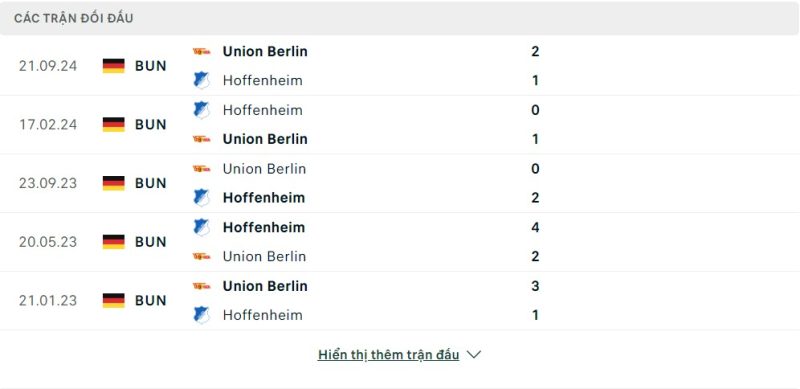Open Union Berlin name in 17.02.24 match
800x389 pixels.
265,139
